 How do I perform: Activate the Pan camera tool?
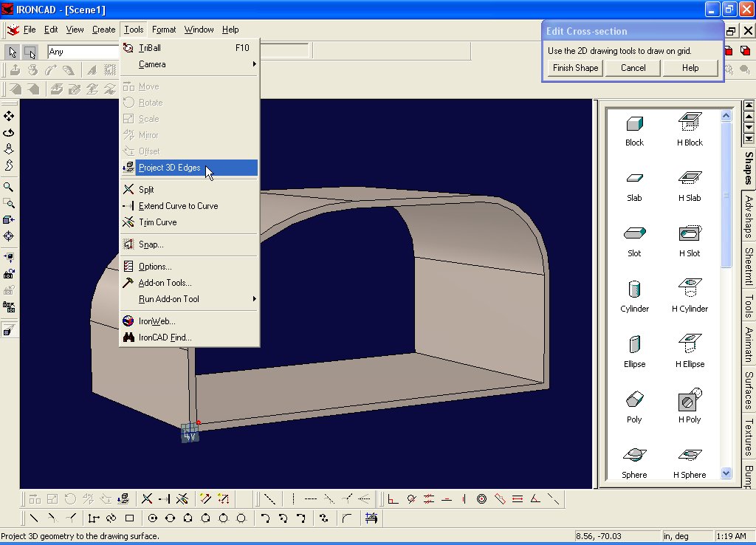(x=9, y=116)
